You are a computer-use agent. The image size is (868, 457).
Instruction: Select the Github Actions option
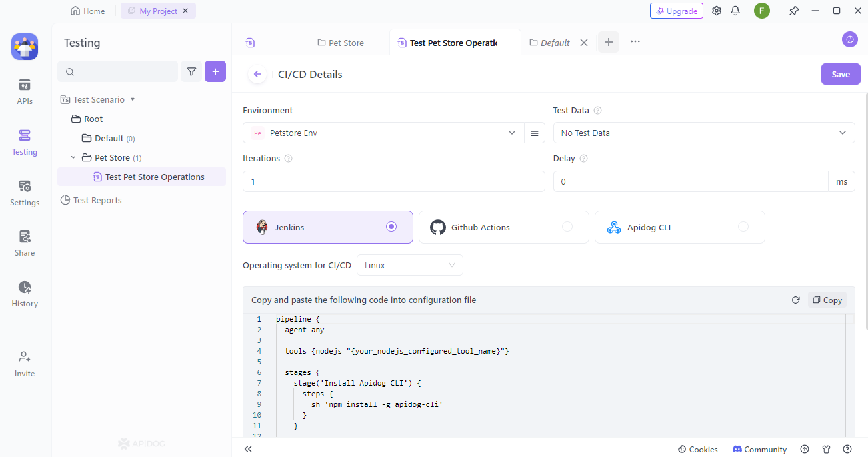(504, 227)
